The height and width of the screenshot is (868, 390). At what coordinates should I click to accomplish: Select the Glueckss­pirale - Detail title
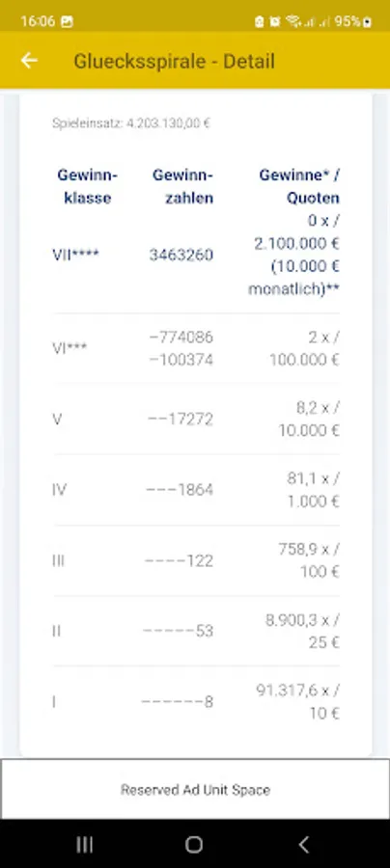tap(174, 61)
